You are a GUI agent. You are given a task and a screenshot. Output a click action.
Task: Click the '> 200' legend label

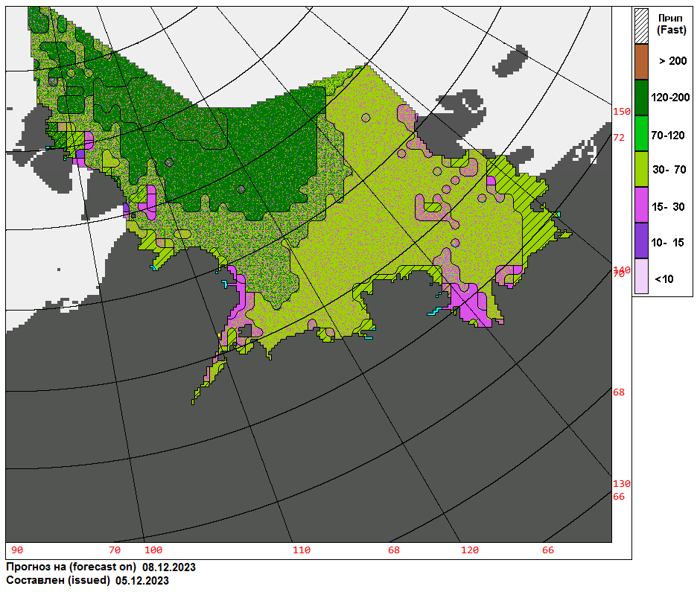tap(672, 61)
